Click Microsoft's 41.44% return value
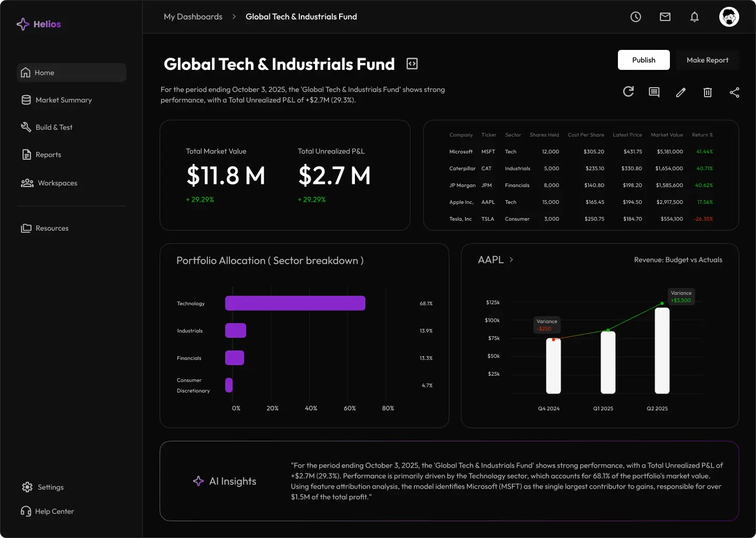Image resolution: width=756 pixels, height=538 pixels. pyautogui.click(x=705, y=152)
